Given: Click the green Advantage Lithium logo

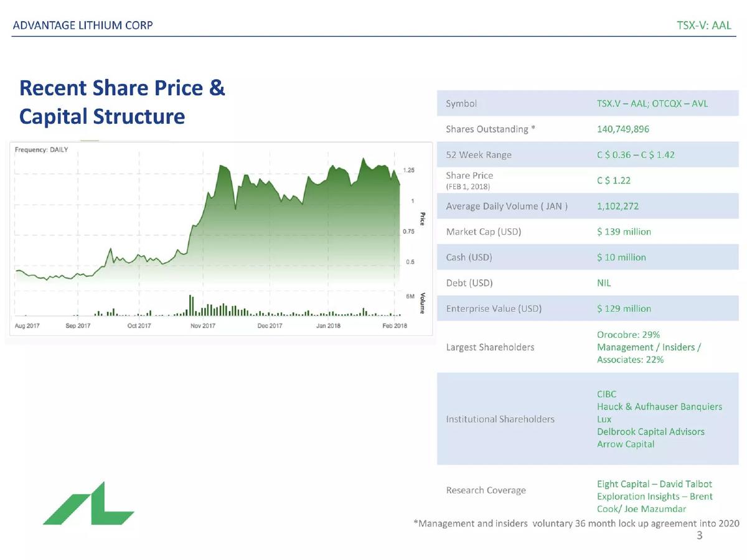Looking at the screenshot, I should pyautogui.click(x=88, y=503).
